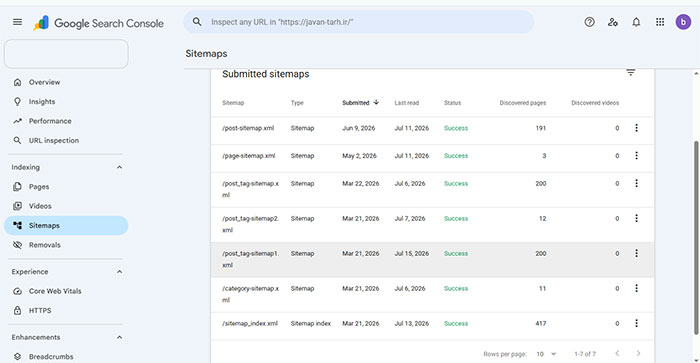Image resolution: width=700 pixels, height=363 pixels.
Task: Collapse the Enhancements section
Action: [119, 337]
